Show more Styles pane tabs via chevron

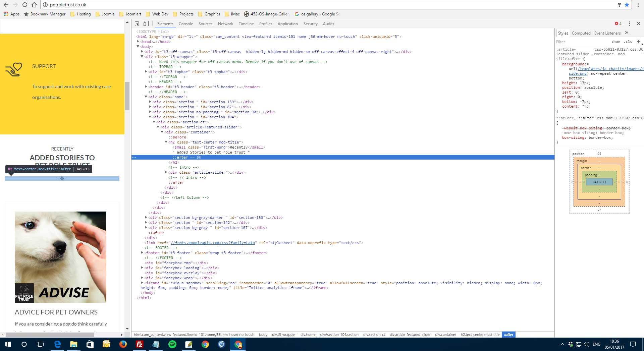627,33
